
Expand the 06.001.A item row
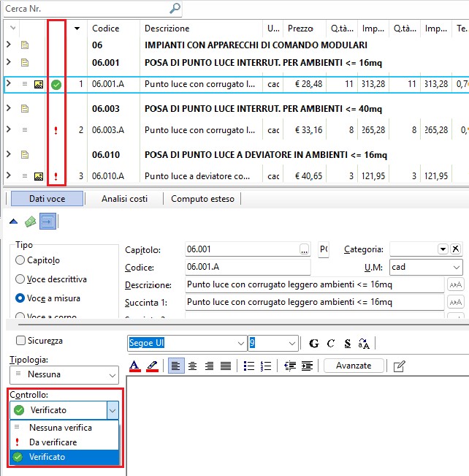[x=9, y=83]
